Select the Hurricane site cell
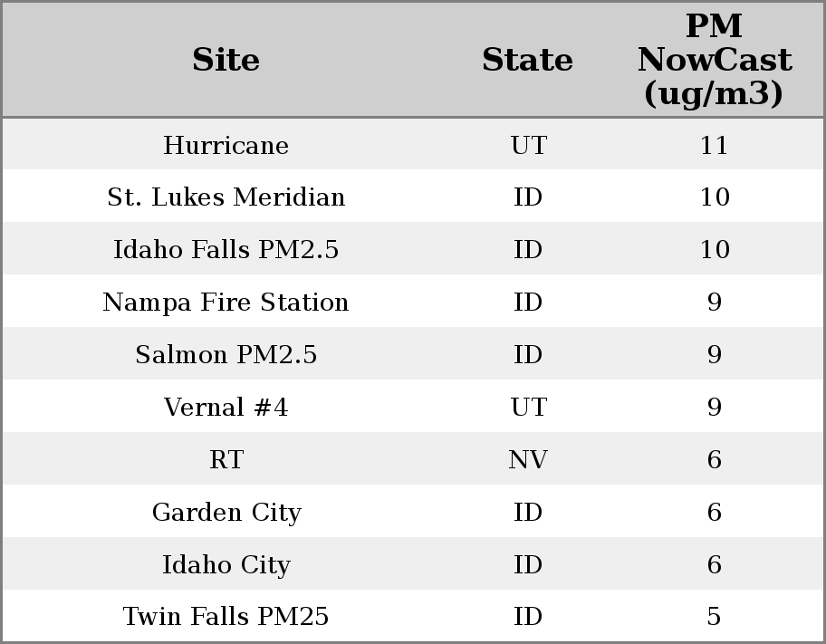The width and height of the screenshot is (826, 644). pos(226,146)
